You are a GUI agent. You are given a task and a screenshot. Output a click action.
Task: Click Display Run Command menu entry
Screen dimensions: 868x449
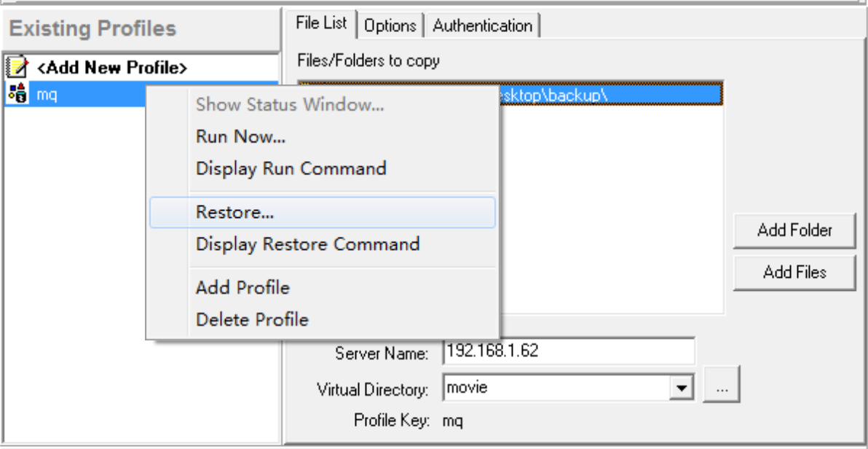291,168
